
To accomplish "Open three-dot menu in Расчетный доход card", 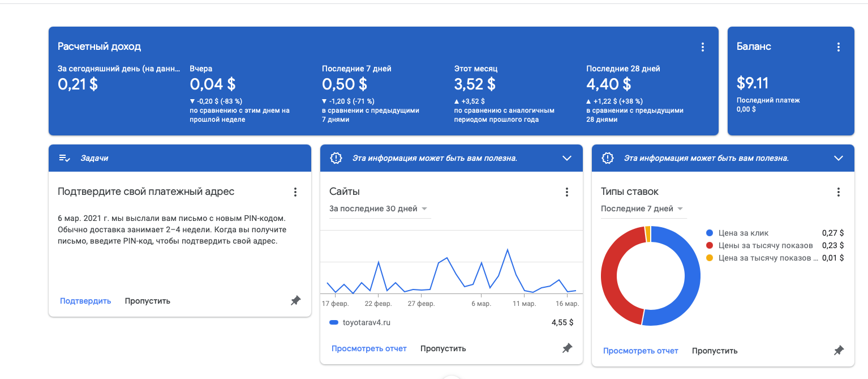I will (x=702, y=47).
